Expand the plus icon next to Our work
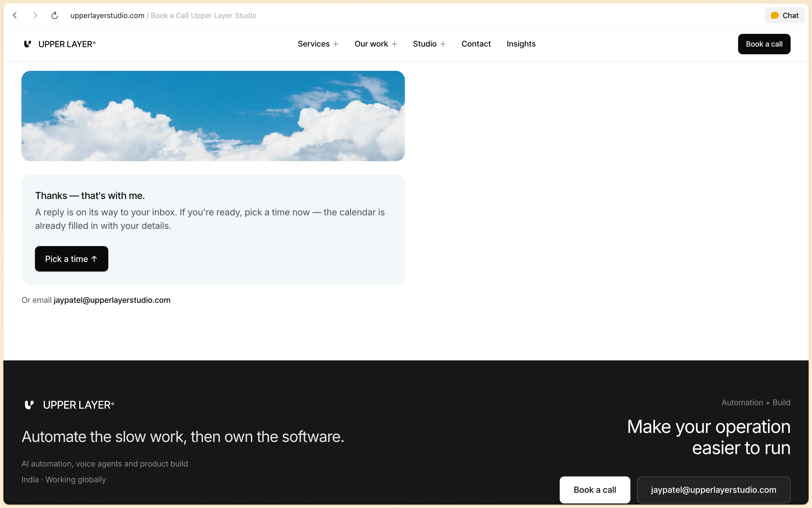This screenshot has width=812, height=508. (394, 44)
